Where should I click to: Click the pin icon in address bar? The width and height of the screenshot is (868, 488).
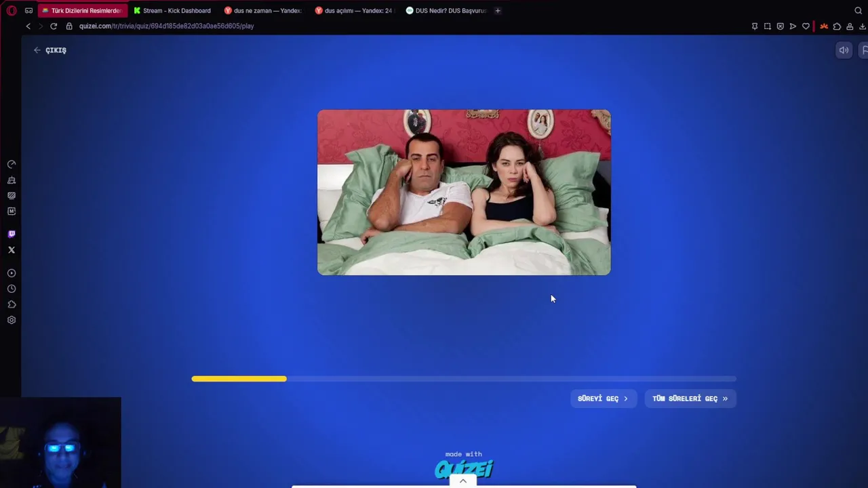coord(755,26)
